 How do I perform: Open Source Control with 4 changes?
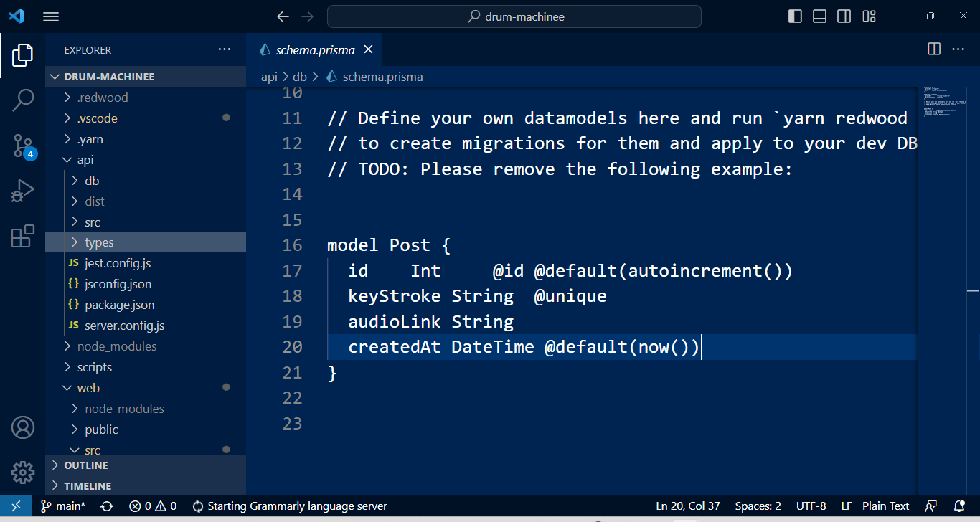click(23, 146)
